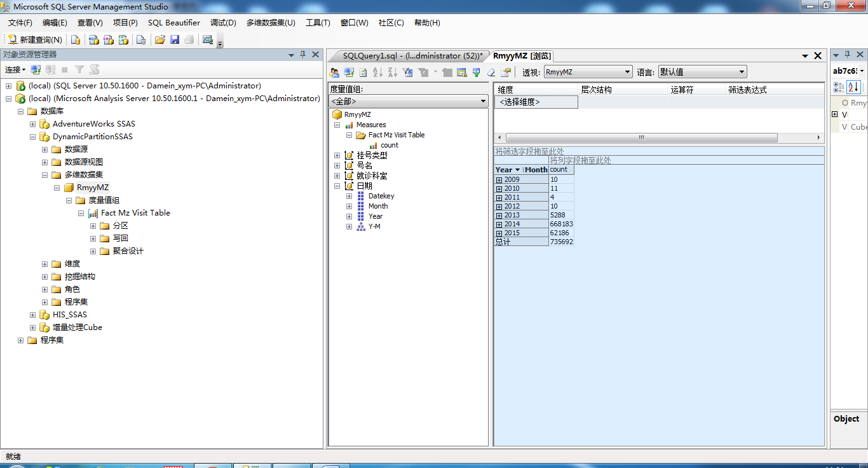Click the Refresh icon in cube browser toolbar
The height and width of the screenshot is (468, 868).
(363, 72)
